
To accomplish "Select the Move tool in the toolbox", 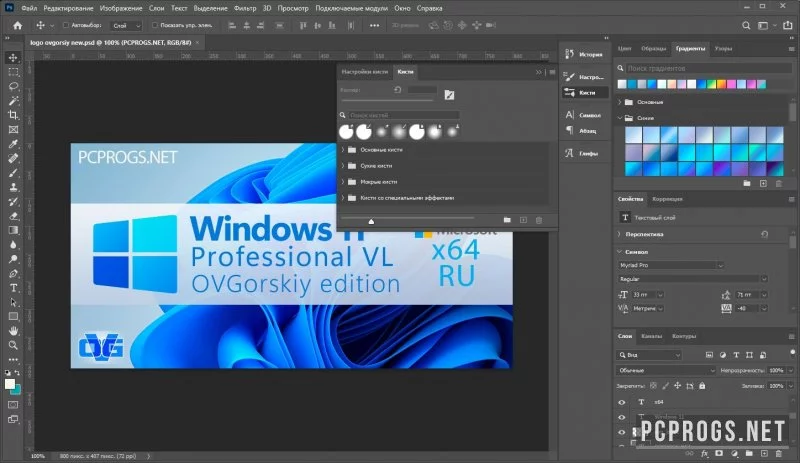I will [x=13, y=57].
